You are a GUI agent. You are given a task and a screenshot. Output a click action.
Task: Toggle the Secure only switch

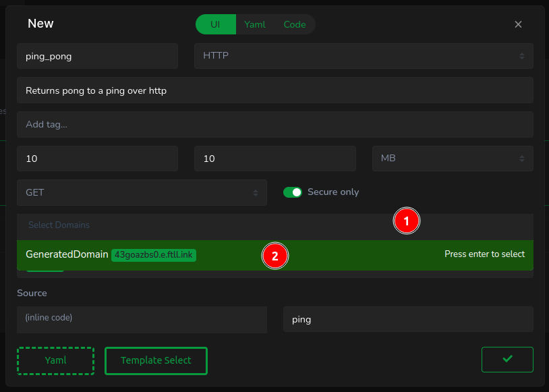coord(293,192)
